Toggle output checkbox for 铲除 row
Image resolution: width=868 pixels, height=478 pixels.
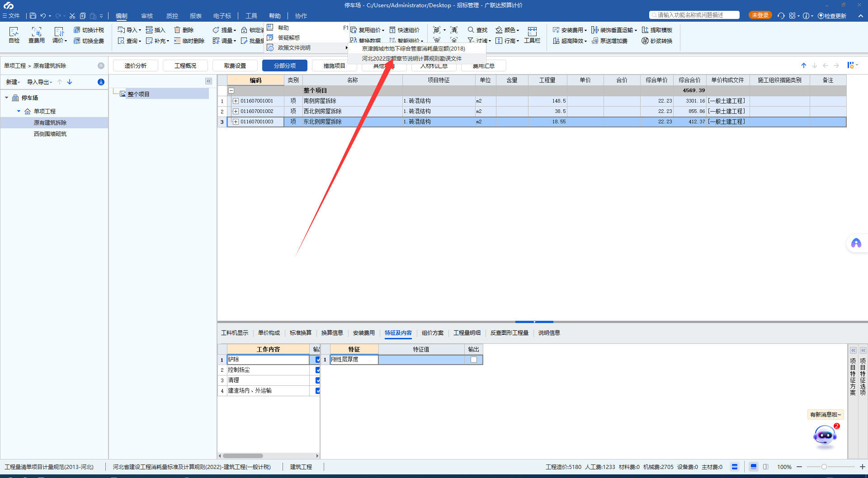[317, 360]
